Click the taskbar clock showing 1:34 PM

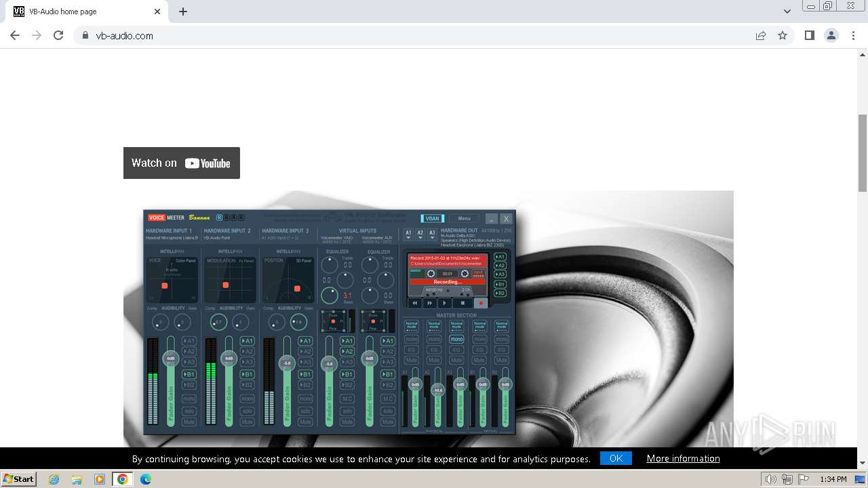[x=833, y=479]
